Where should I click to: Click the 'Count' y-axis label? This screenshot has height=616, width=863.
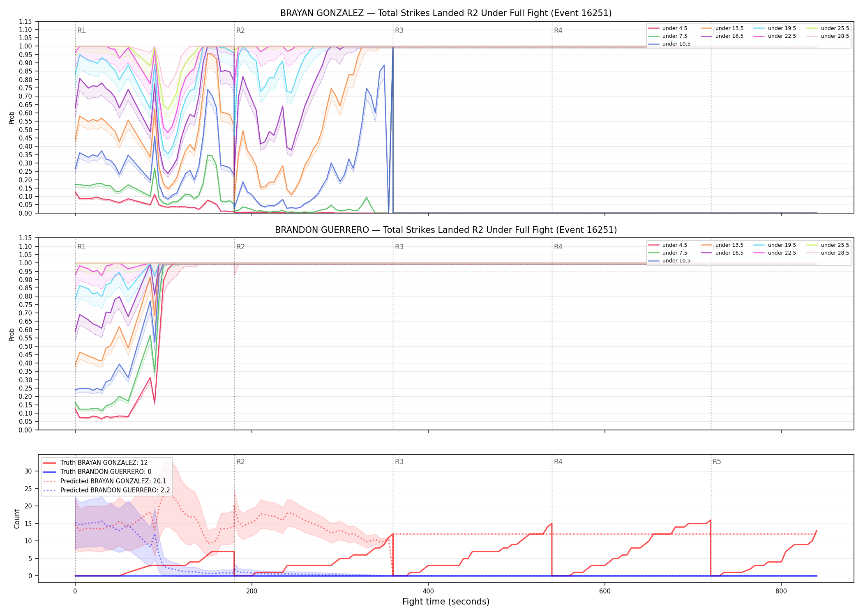tap(17, 519)
